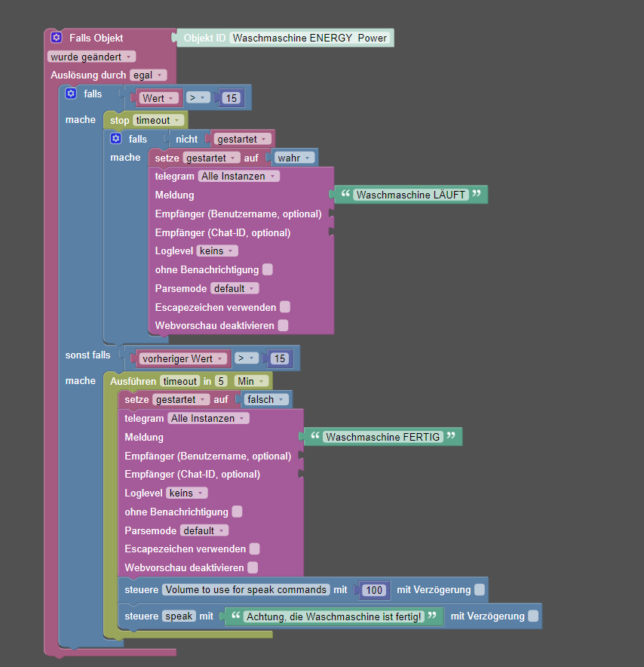Viewport: 644px width, 667px height.
Task: Open Alle Instanzen dropdown in FERTIG telegram
Action: click(208, 418)
